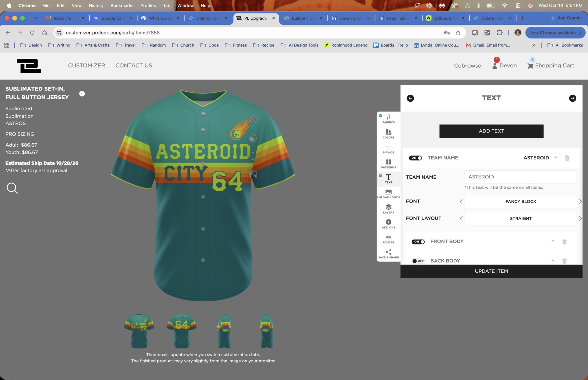Viewport: 588px width, 380px height.
Task: Select the Pipings tool
Action: [x=388, y=149]
